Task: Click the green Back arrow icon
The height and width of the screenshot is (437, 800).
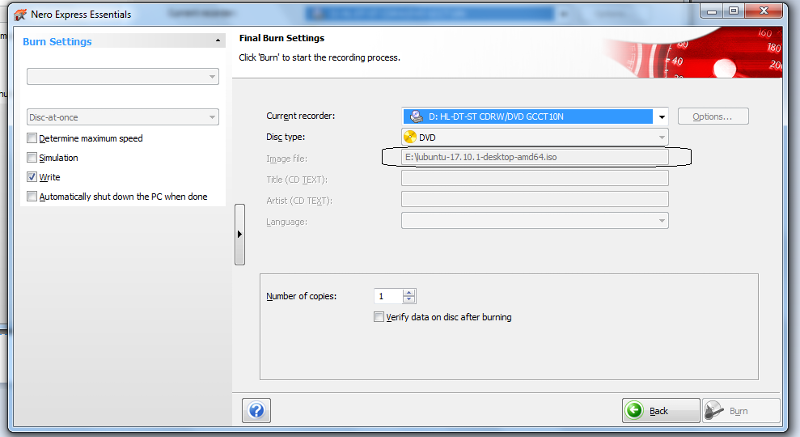Action: pyautogui.click(x=635, y=410)
